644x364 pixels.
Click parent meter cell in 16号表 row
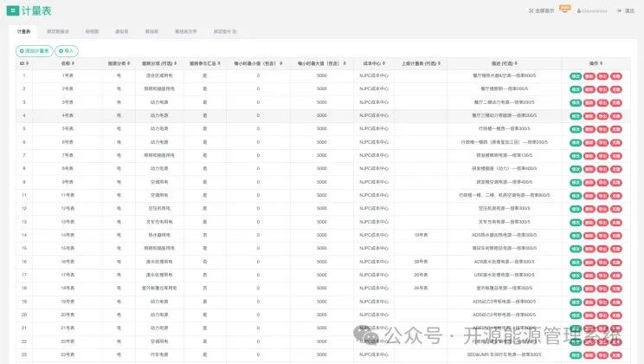(421, 262)
